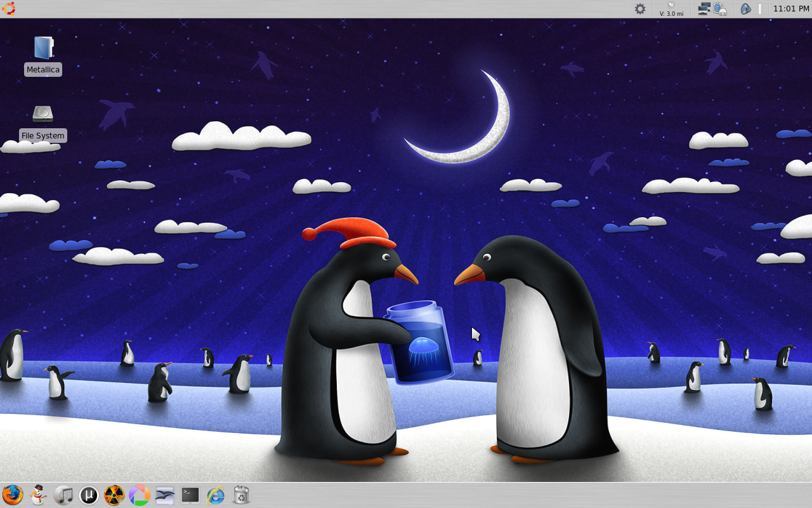Click the gear icon in top panel
This screenshot has height=508, width=812.
point(640,9)
